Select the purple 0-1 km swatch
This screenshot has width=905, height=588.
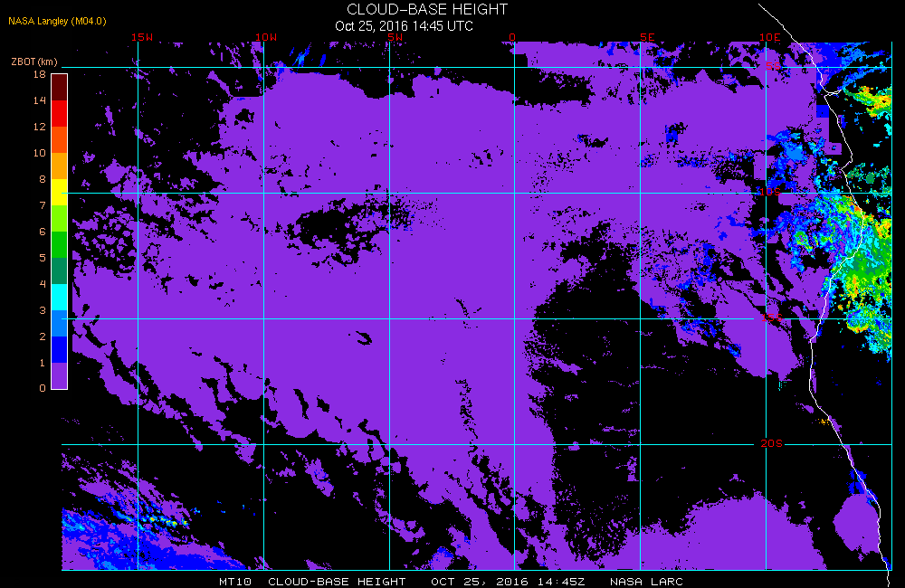[x=60, y=375]
